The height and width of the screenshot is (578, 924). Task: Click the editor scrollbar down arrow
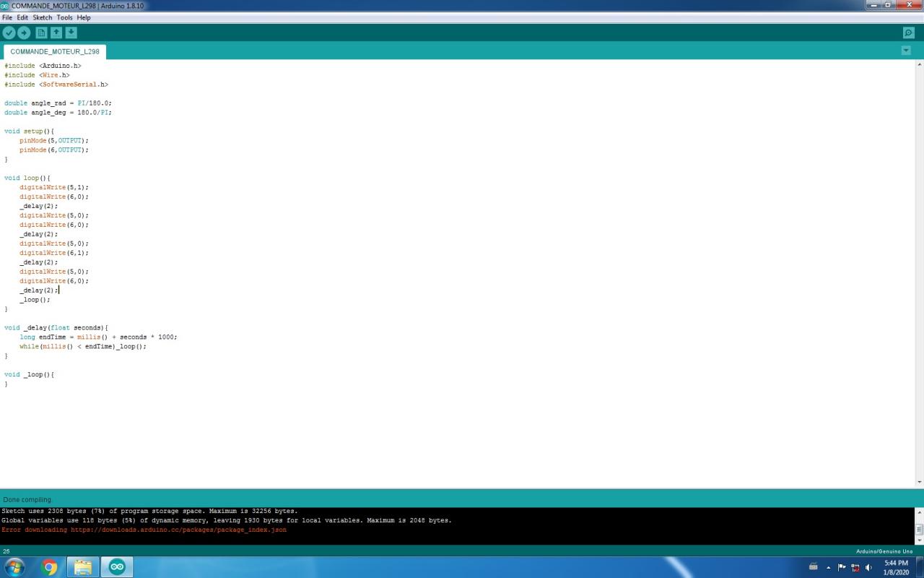pos(919,482)
